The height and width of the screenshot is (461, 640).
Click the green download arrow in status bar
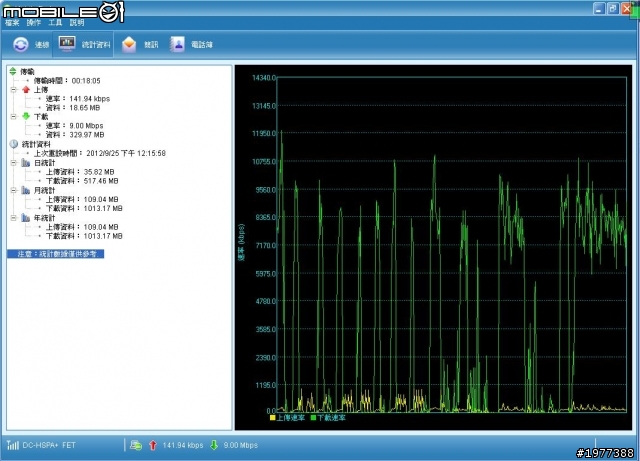click(214, 445)
